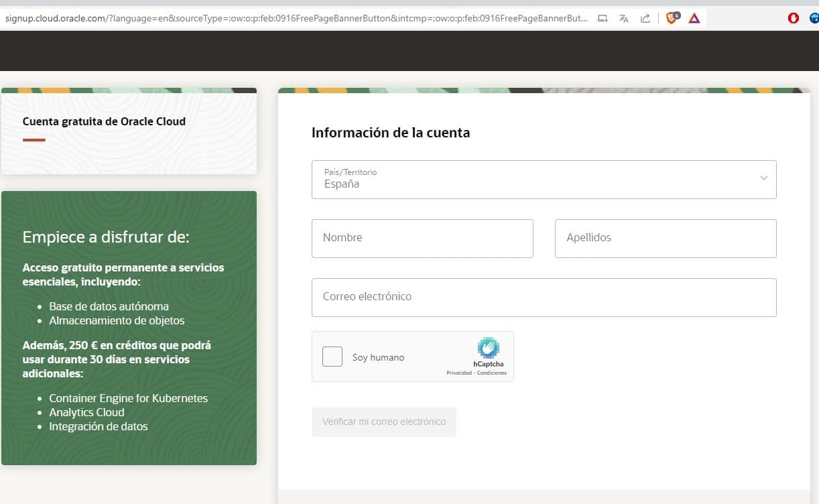The width and height of the screenshot is (819, 504).
Task: Open the hCaptcha Condiciones link
Action: pyautogui.click(x=492, y=373)
